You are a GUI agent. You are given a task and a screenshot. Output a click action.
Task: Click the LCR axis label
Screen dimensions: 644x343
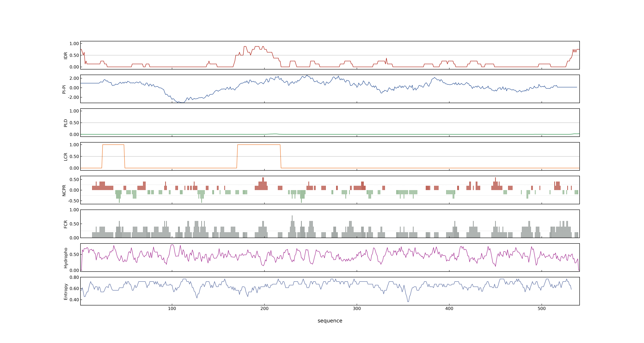(x=66, y=157)
